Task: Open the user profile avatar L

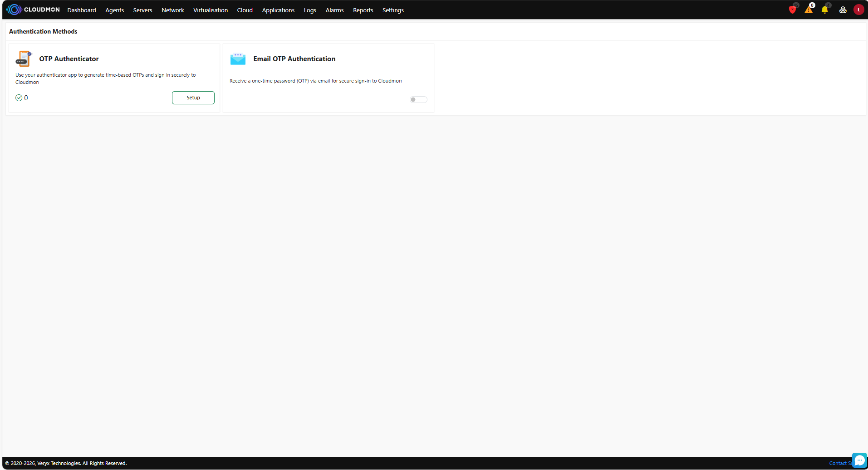Action: 858,10
